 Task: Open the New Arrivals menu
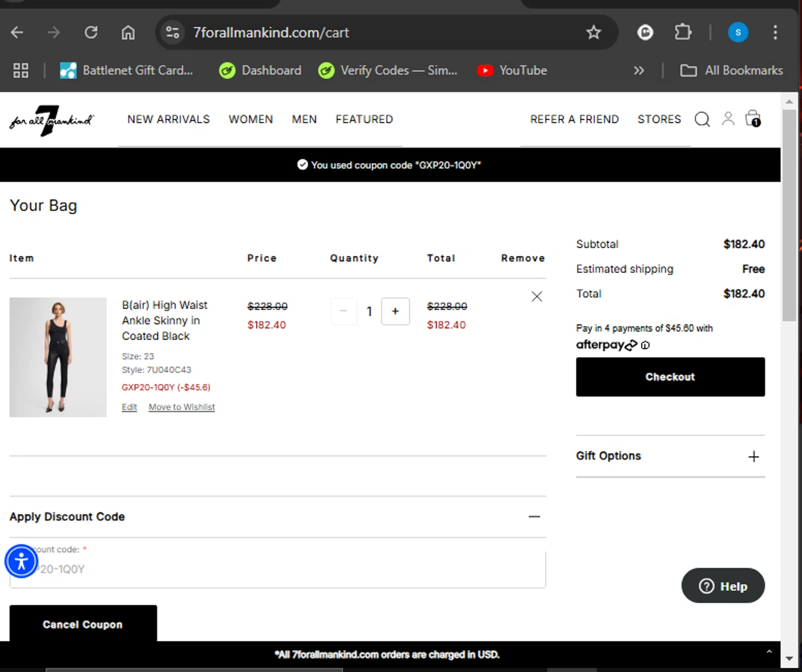[x=168, y=119]
